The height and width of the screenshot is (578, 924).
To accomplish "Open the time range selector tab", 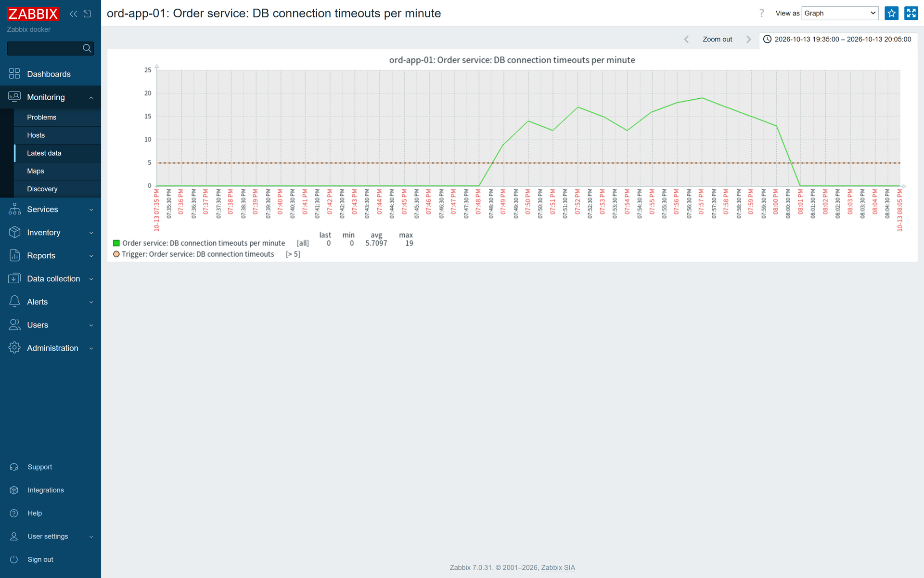I will click(x=838, y=39).
